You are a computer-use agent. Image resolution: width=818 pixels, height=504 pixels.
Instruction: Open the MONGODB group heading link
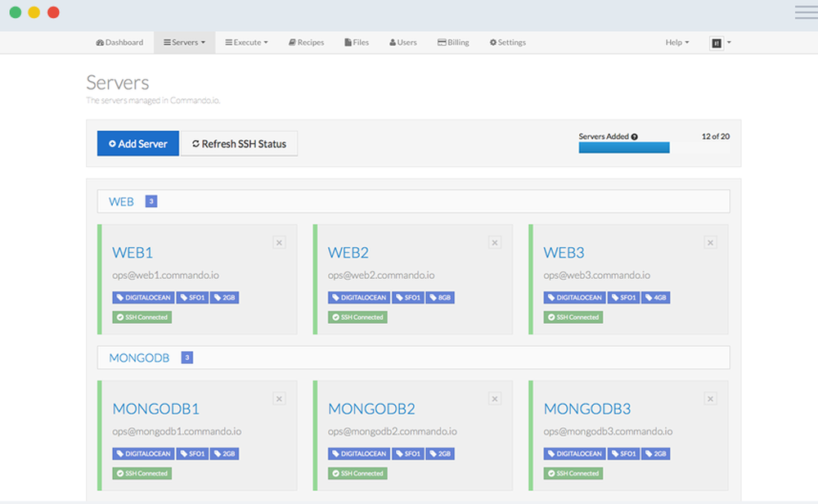pos(139,358)
